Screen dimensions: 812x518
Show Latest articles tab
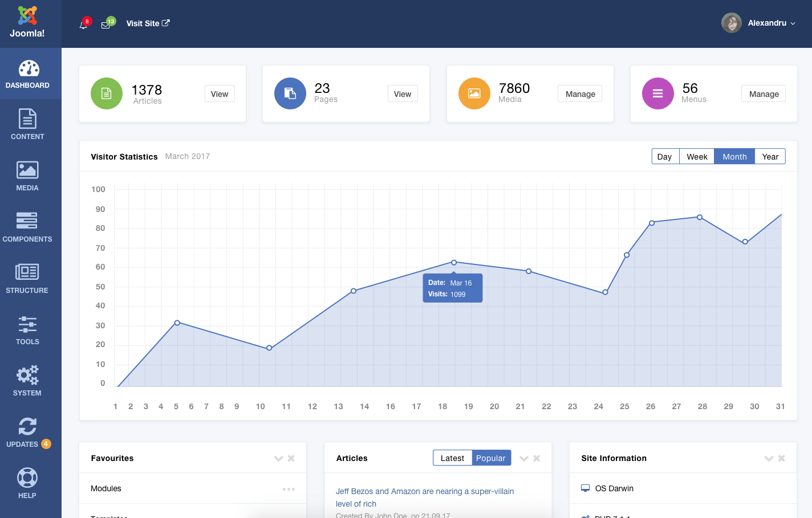point(452,458)
